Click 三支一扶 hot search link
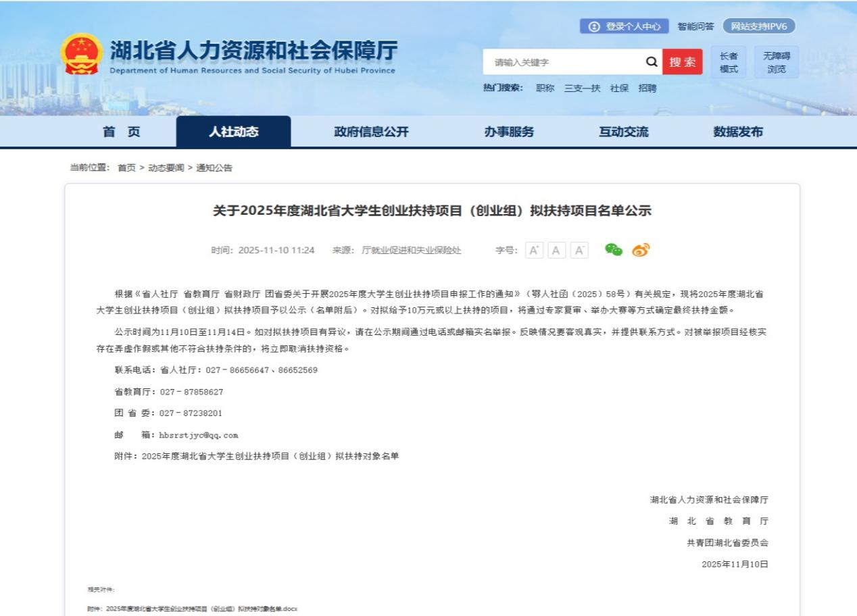This screenshot has width=857, height=616. pos(582,88)
